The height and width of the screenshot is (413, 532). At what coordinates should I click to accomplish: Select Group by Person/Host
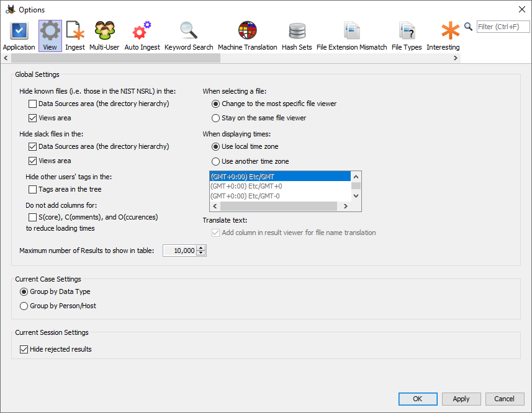click(24, 306)
